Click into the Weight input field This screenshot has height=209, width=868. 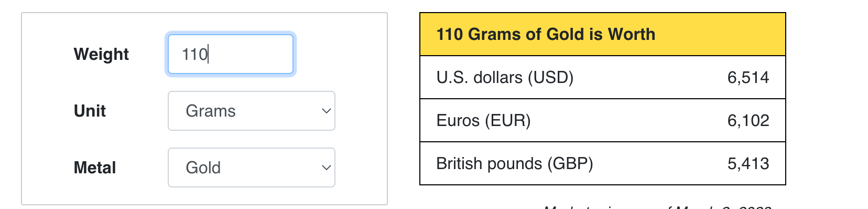[x=231, y=54]
